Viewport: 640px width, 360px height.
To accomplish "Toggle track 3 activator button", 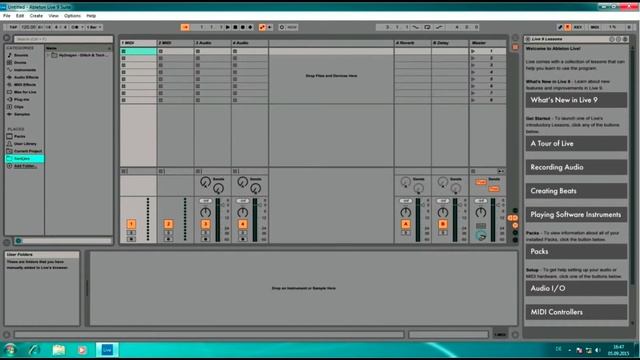I will pos(206,224).
